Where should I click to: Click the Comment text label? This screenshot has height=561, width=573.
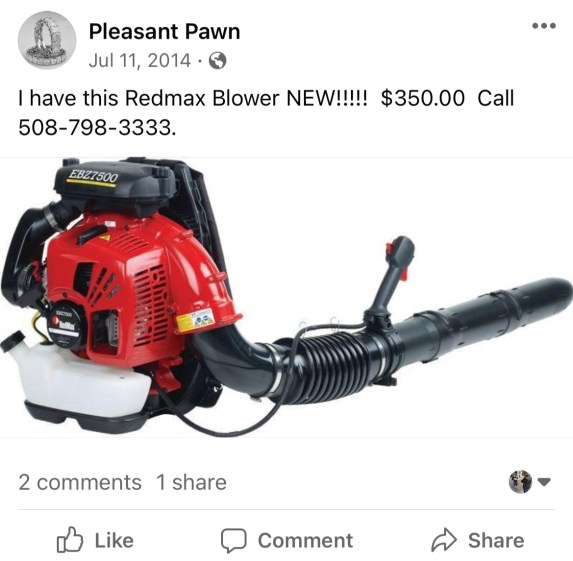click(x=306, y=541)
